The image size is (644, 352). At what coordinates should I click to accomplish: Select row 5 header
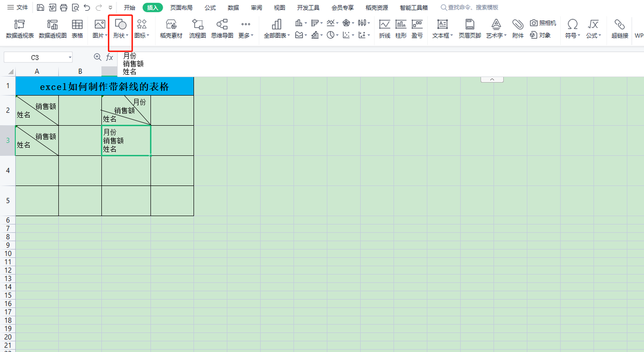click(8, 201)
